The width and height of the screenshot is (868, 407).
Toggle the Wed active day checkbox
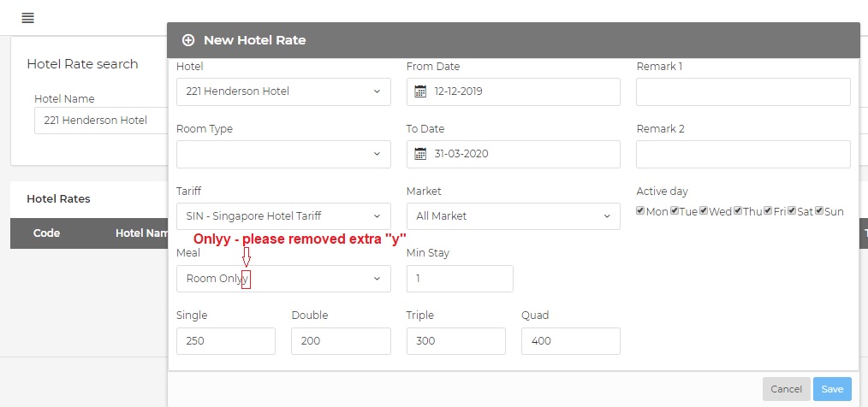tap(704, 211)
